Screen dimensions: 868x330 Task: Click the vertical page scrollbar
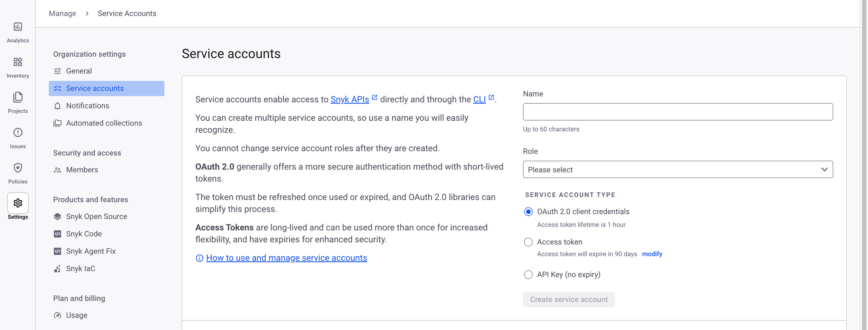pos(864,165)
